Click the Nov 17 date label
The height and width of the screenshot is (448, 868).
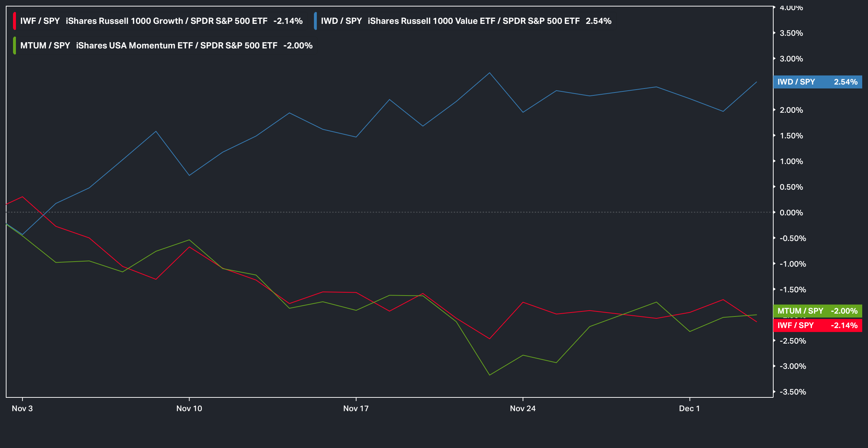tap(356, 409)
